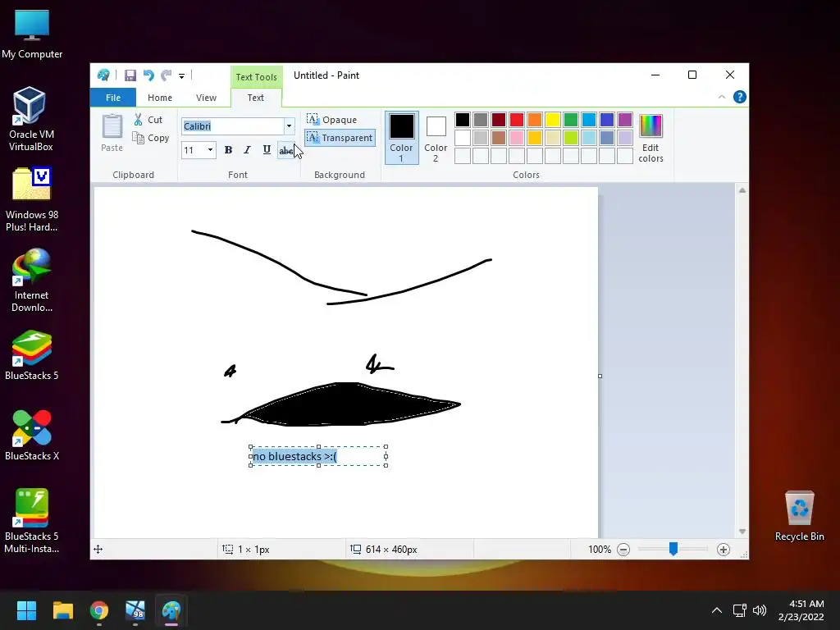This screenshot has width=840, height=630.
Task: Expand the font size 11 dropdown
Action: click(x=210, y=150)
